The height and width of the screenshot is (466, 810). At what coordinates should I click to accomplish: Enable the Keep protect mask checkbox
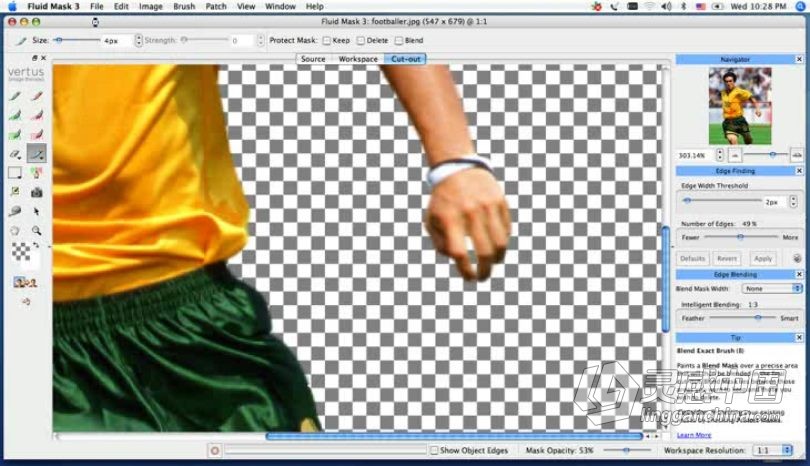tap(326, 40)
